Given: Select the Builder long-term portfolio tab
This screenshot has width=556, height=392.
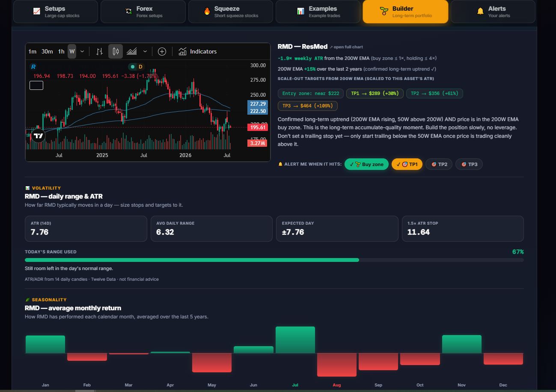Looking at the screenshot, I should (405, 12).
